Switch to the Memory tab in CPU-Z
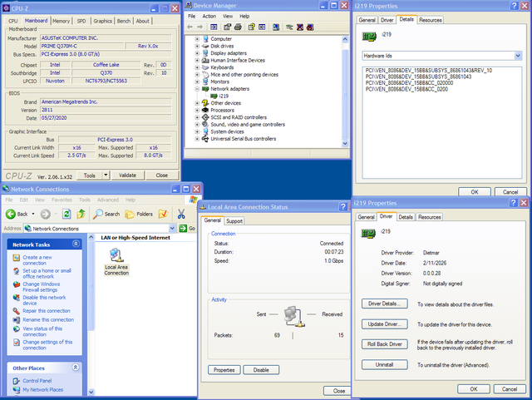The image size is (532, 400). 61,21
